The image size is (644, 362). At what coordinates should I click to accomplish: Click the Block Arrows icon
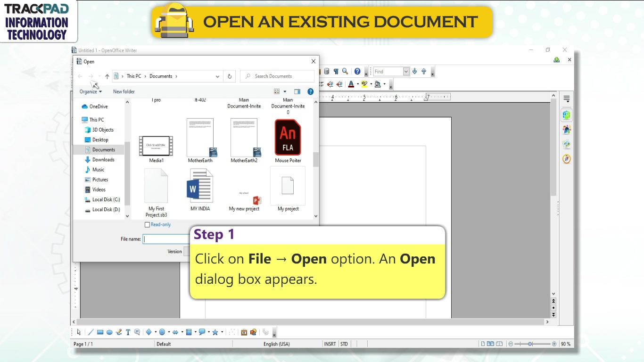(x=175, y=332)
